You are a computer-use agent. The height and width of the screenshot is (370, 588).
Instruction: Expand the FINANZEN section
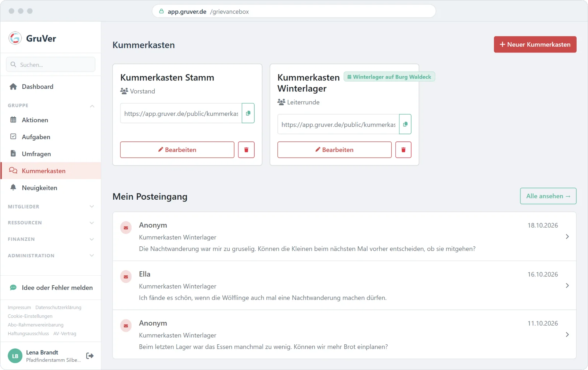pyautogui.click(x=92, y=239)
